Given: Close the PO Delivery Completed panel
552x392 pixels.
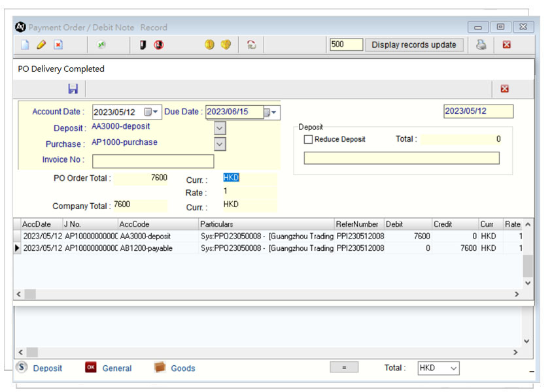Looking at the screenshot, I should pyautogui.click(x=504, y=89).
